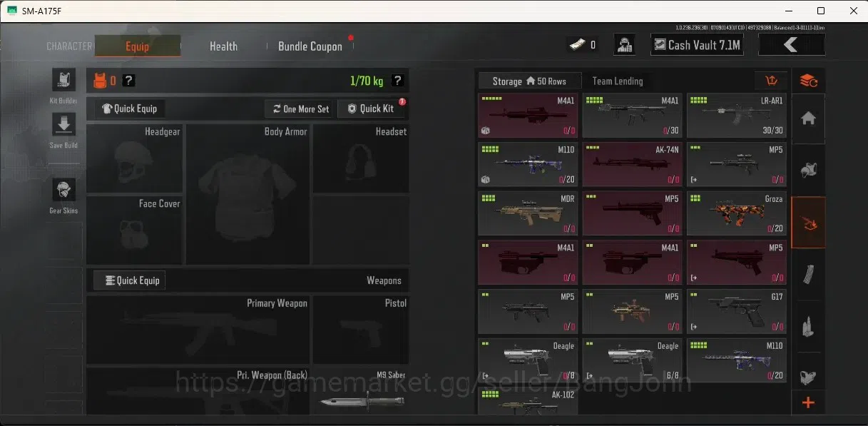
Task: Click the CHARACTER label
Action: pos(69,46)
